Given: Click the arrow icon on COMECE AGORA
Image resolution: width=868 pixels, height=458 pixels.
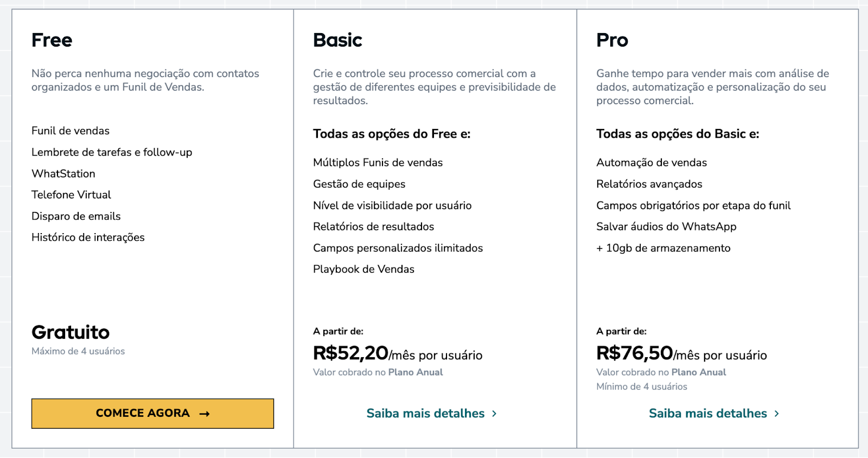Looking at the screenshot, I should pos(205,414).
